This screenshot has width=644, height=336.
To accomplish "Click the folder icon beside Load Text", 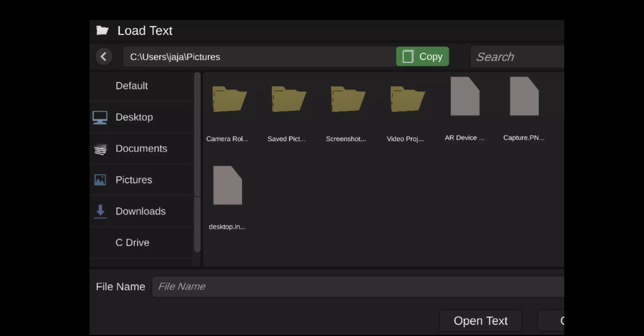I will (x=102, y=30).
